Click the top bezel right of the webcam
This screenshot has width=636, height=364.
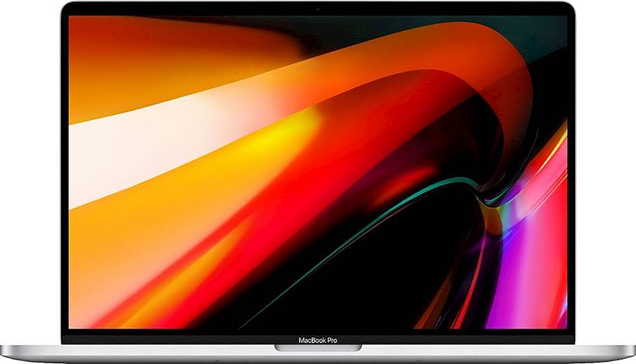tap(445, 9)
